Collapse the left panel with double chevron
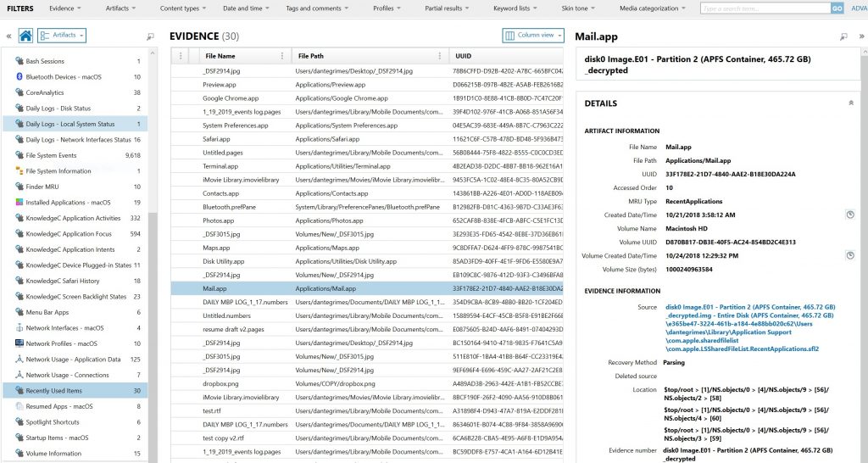The height and width of the screenshot is (463, 868). click(8, 36)
